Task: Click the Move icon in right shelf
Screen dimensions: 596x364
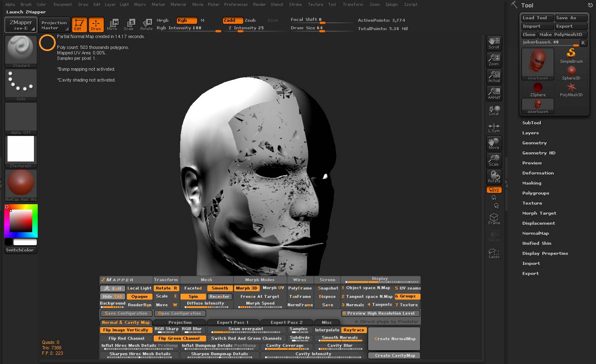Action: pos(494,144)
